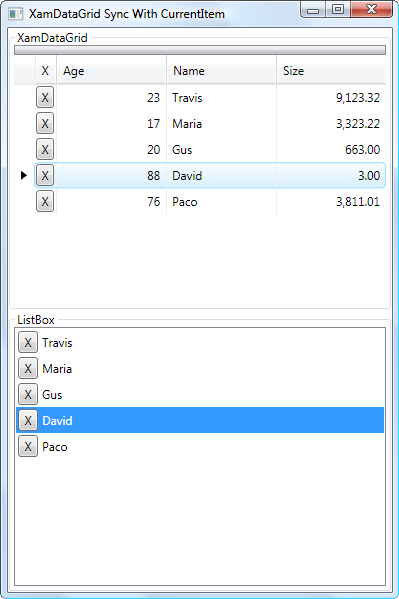
Task: Click the X button in Travis grid row
Action: [x=45, y=97]
